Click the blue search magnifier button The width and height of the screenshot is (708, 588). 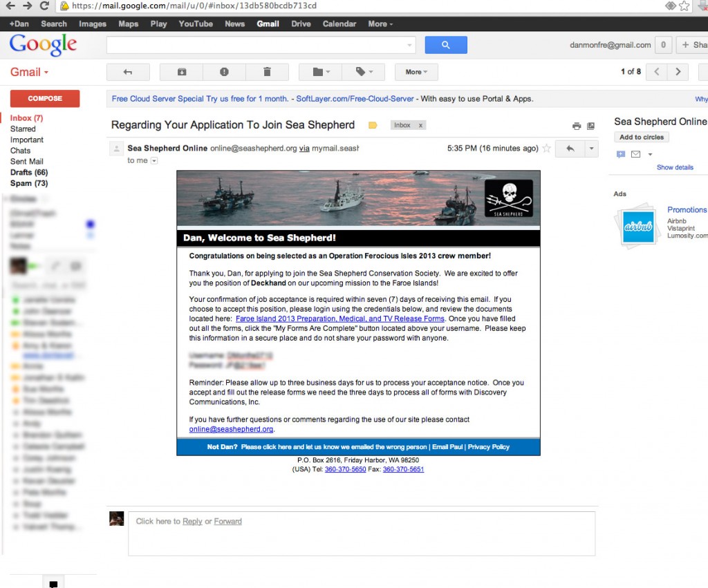(446, 45)
